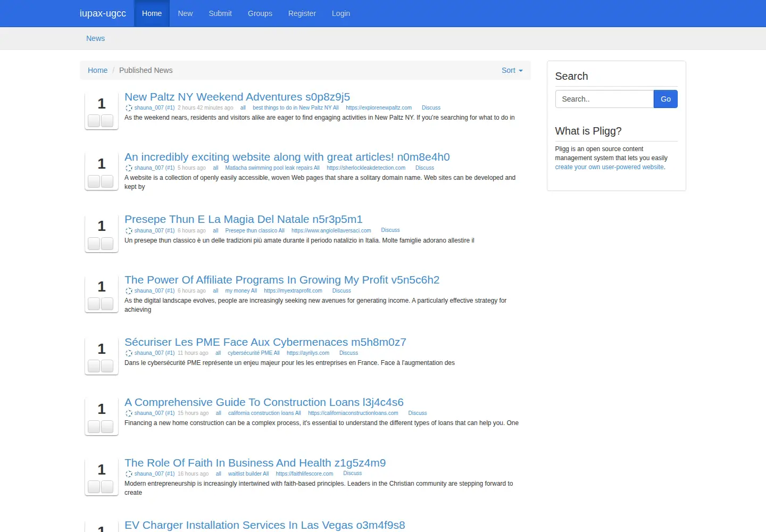766x532 pixels.
Task: Click the iupax-ugcc site brand
Action: click(103, 13)
